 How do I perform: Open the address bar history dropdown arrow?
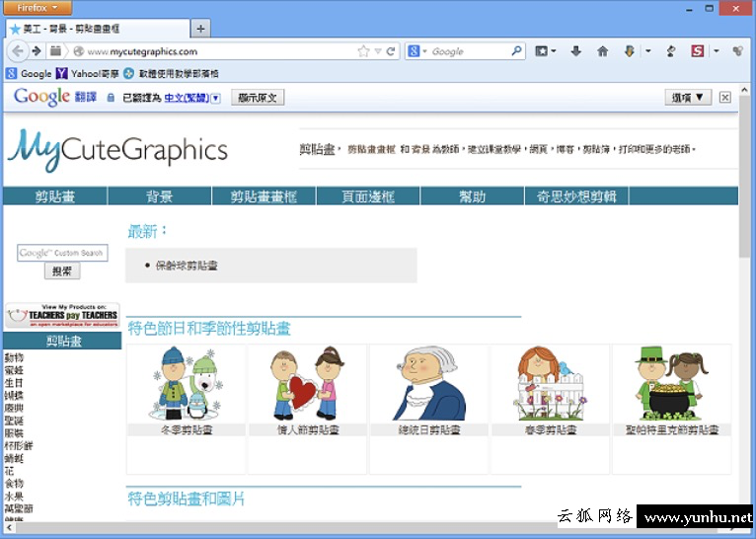click(x=378, y=51)
